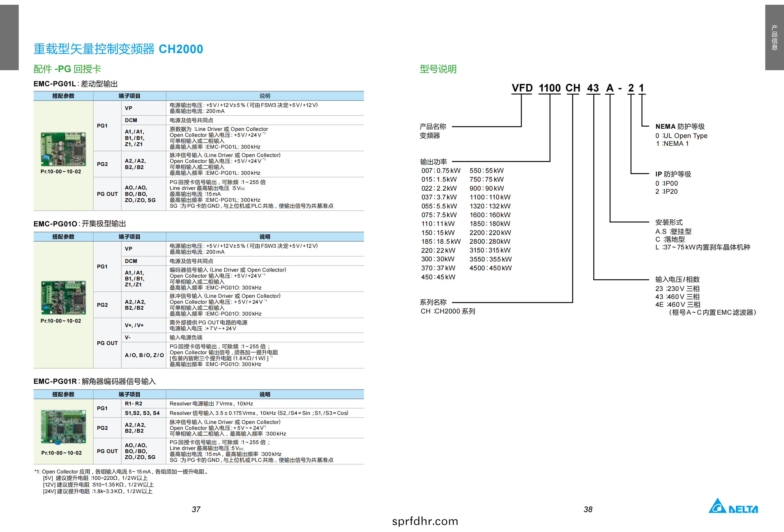Image resolution: width=784 pixels, height=532 pixels.
Task: Click the R1- R2 terminal cell
Action: tap(143, 404)
